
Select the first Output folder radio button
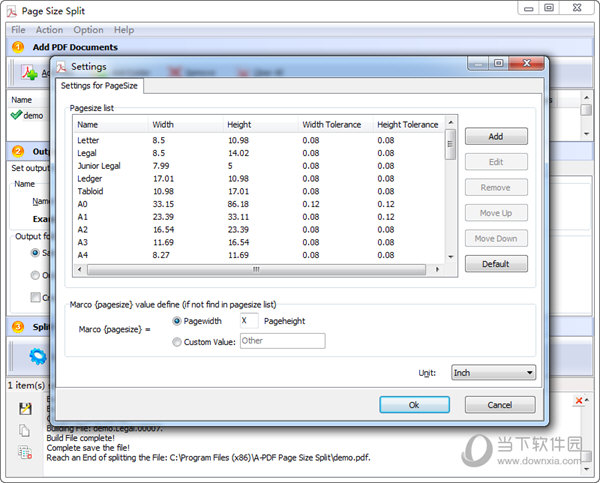[x=35, y=253]
